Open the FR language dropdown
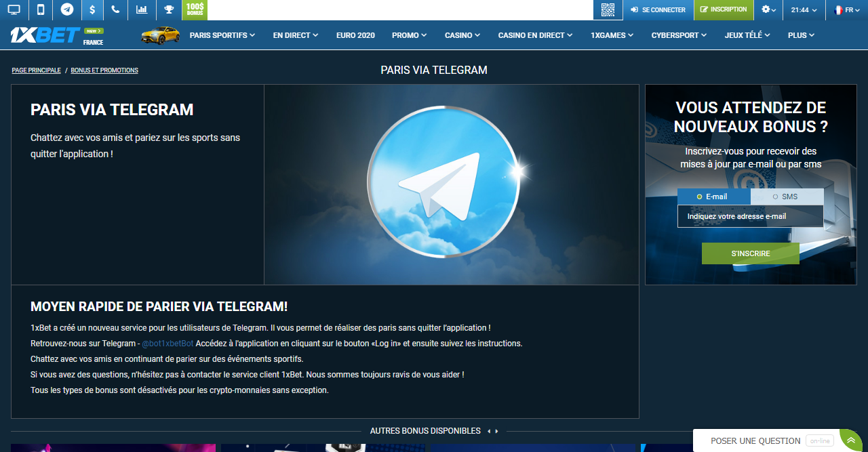This screenshot has width=868, height=452. 847,9
